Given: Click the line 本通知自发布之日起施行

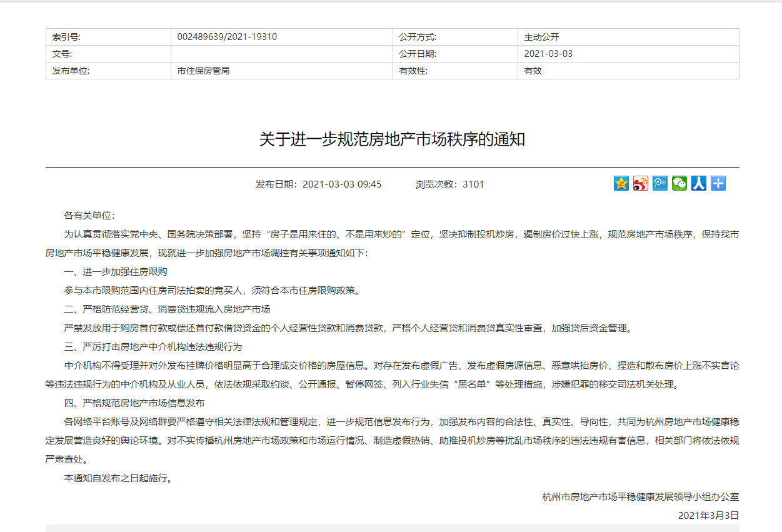Looking at the screenshot, I should 118,478.
